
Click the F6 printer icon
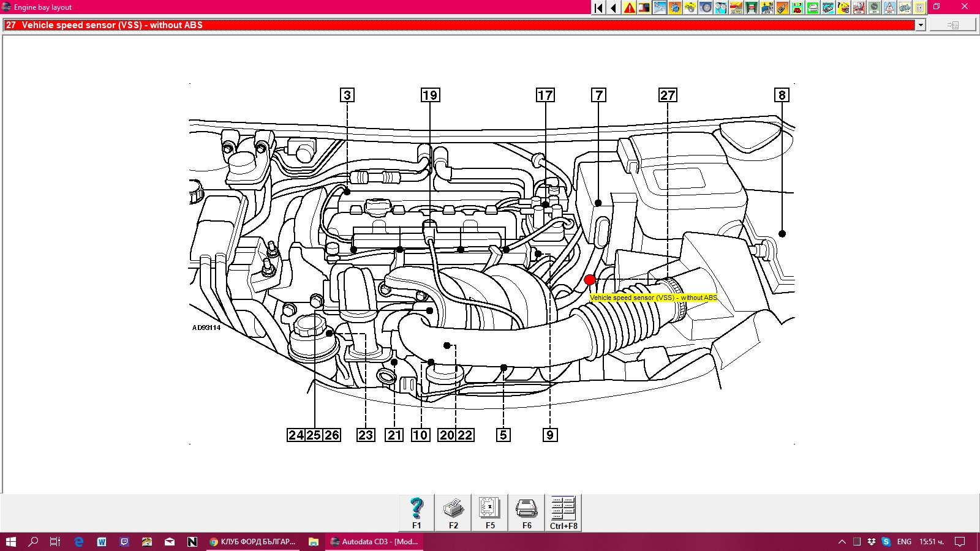527,512
